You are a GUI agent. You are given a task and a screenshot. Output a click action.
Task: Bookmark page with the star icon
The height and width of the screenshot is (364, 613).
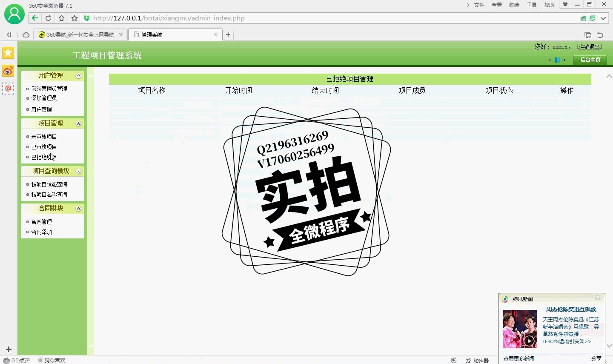[x=74, y=18]
